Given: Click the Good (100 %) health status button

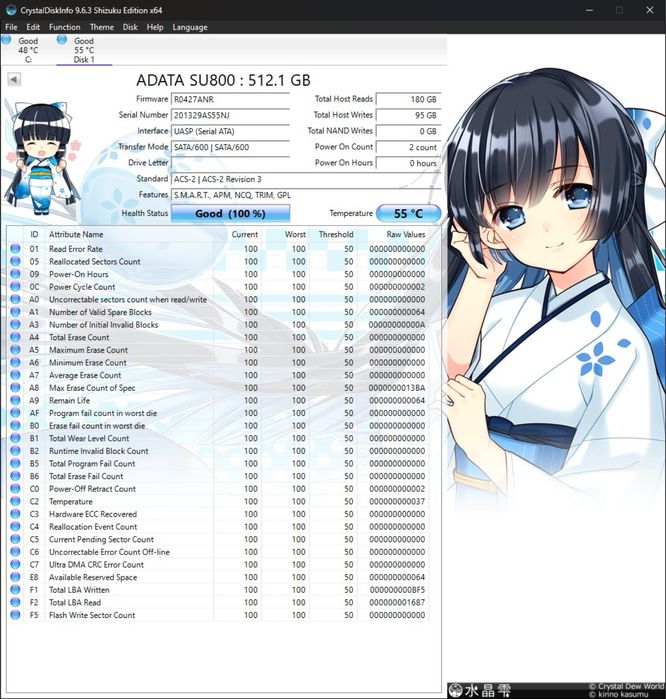Looking at the screenshot, I should click(x=230, y=214).
